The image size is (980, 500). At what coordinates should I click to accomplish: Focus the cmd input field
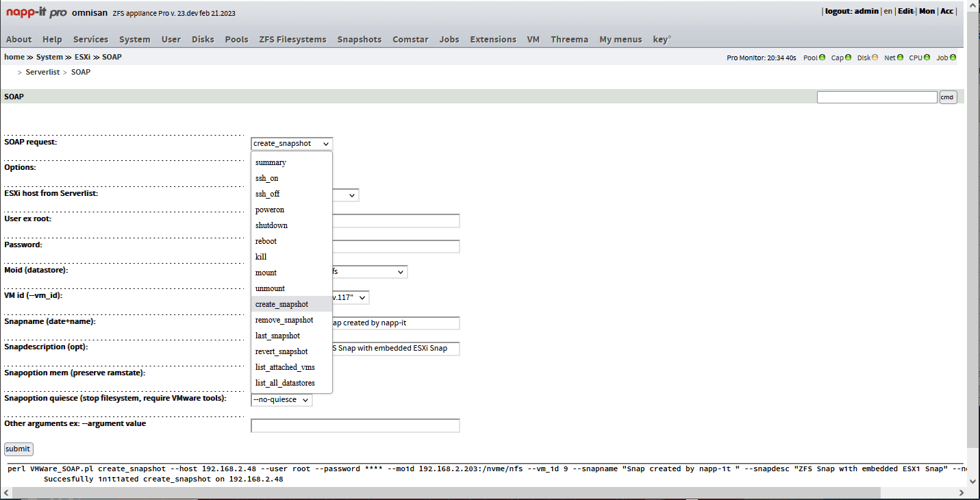877,97
